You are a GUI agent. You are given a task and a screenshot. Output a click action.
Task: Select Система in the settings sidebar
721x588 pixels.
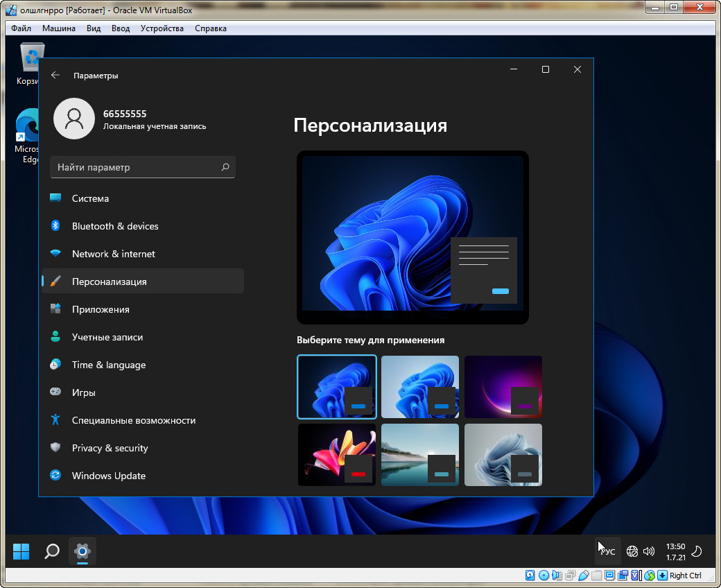90,198
